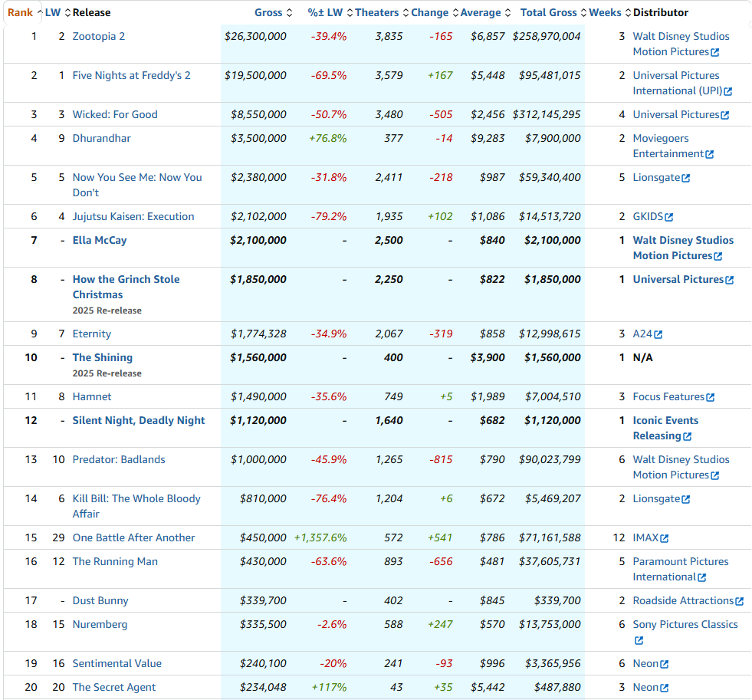The image size is (752, 700).
Task: Click the Distributor column header
Action: tap(660, 12)
